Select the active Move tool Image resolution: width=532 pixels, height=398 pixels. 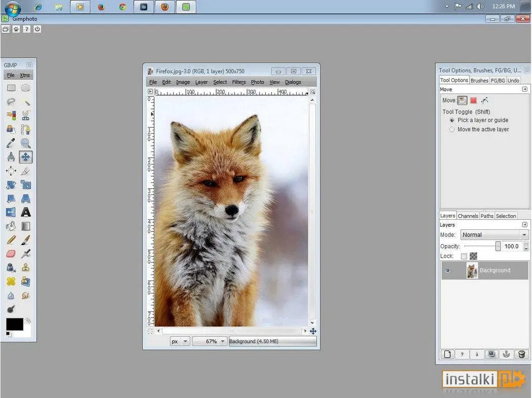click(x=25, y=157)
